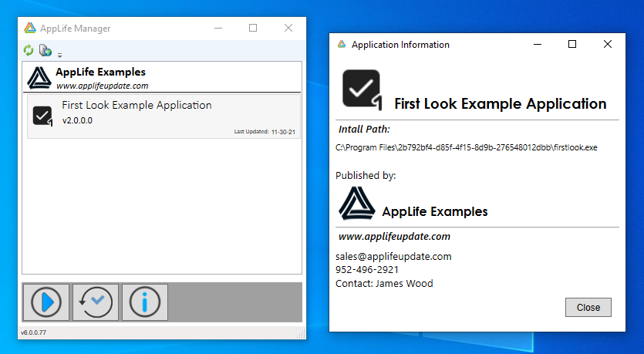Click the Last Updated 11-30-21 text
Screen dimensions: 644x354
pos(265,132)
